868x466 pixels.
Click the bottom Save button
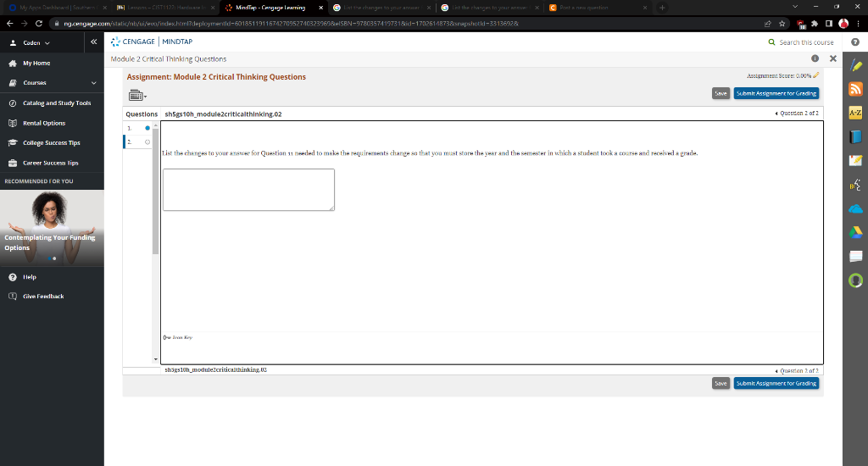click(721, 383)
